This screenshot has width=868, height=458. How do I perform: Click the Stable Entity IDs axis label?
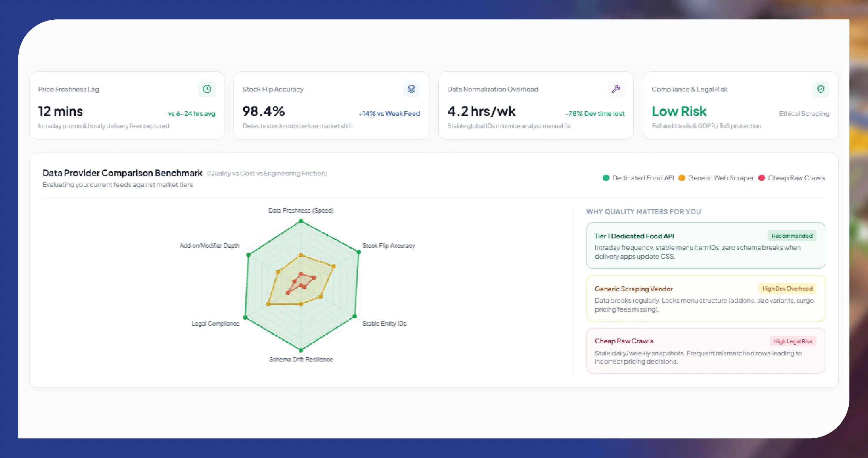[x=384, y=324]
